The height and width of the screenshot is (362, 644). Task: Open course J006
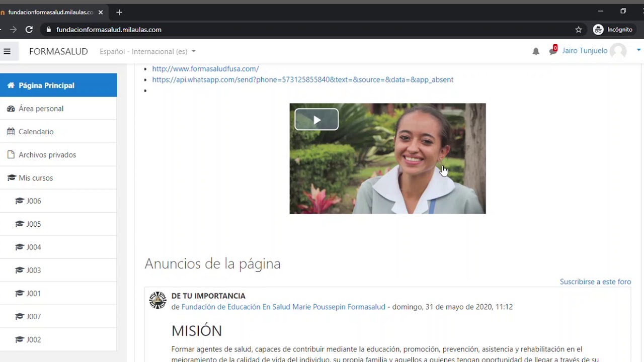click(x=58, y=201)
